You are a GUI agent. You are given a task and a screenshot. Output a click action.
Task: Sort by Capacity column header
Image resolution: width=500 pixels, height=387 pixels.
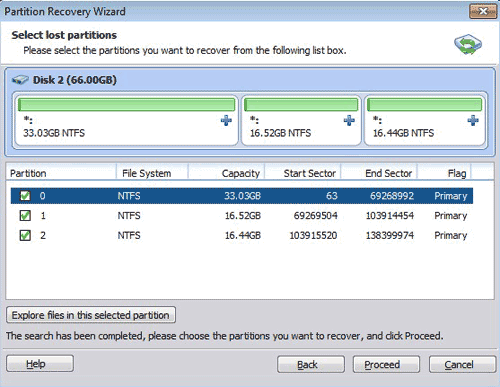point(226,173)
